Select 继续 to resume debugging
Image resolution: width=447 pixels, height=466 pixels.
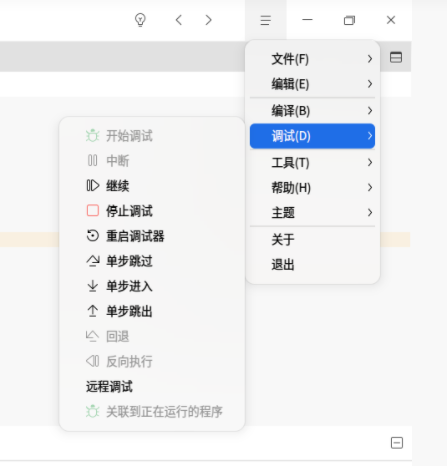pos(152,186)
